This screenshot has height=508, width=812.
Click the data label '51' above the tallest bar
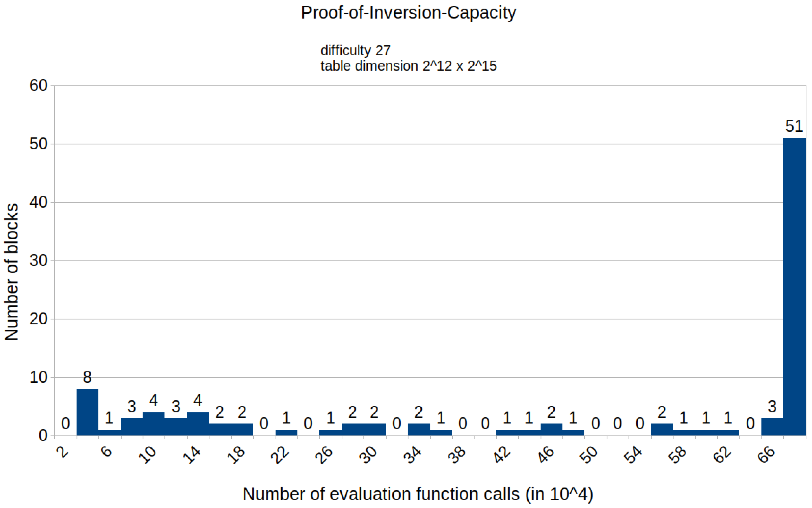794,126
